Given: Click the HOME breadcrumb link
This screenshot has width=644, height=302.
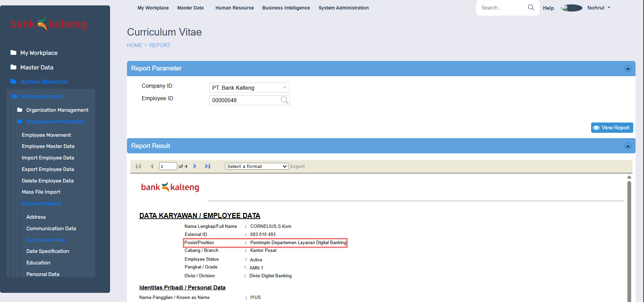Looking at the screenshot, I should click(134, 45).
